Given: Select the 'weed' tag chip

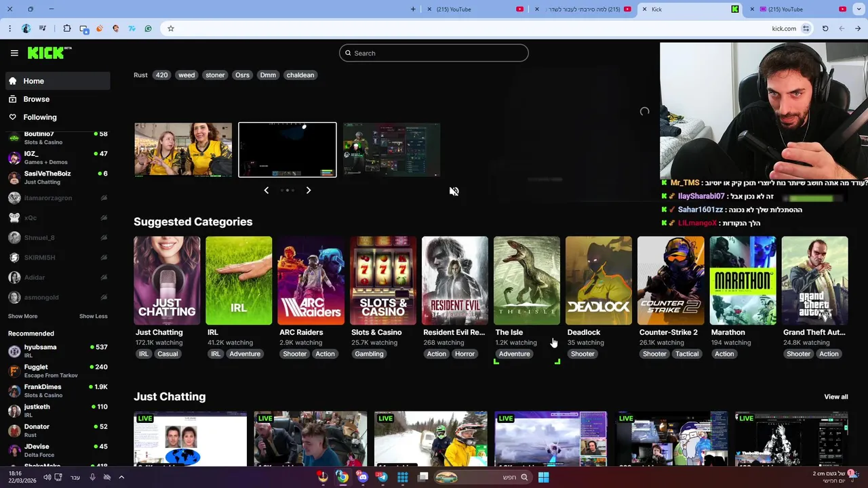Looking at the screenshot, I should click(x=186, y=75).
